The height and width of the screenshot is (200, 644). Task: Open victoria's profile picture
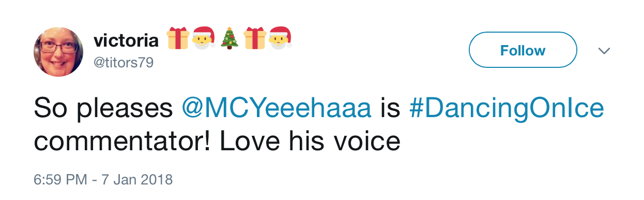(58, 52)
